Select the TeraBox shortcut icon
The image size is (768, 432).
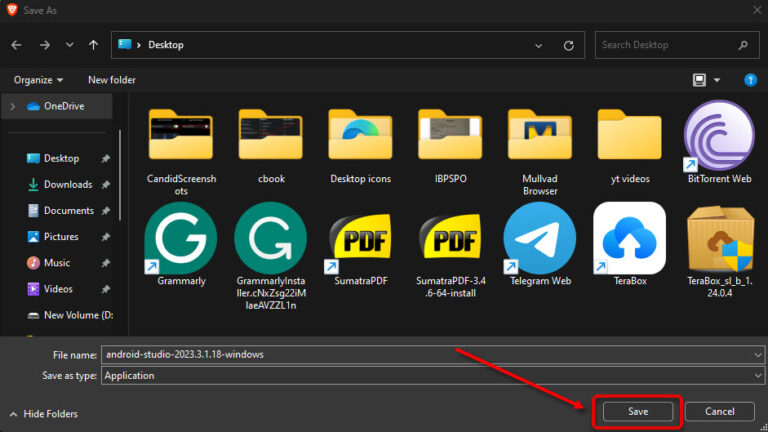629,238
